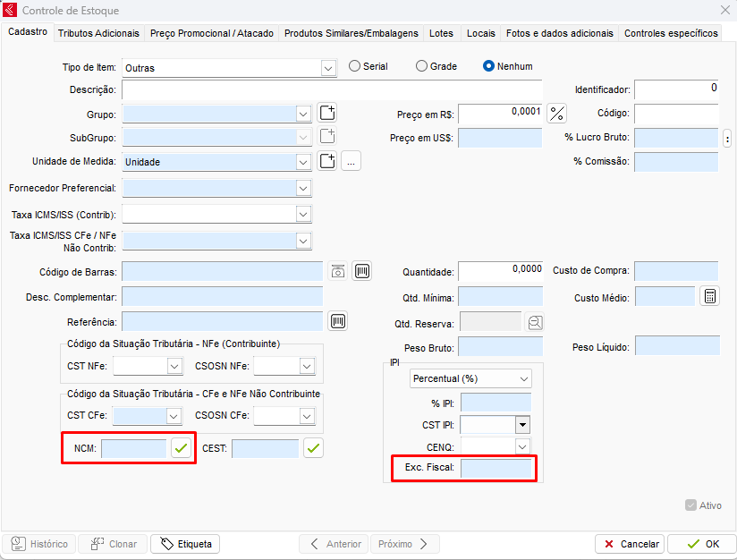Image resolution: width=737 pixels, height=560 pixels.
Task: Switch to the Tributos Adicionais tab
Action: click(x=98, y=33)
